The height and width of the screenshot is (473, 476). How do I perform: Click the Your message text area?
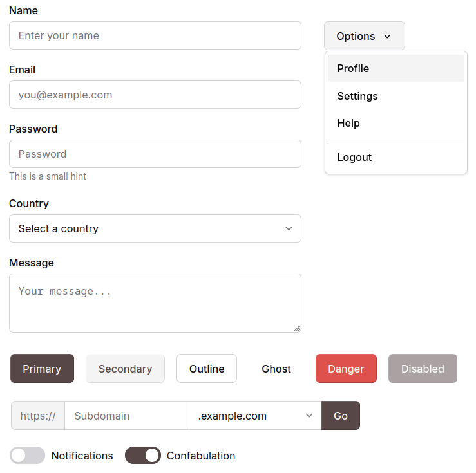coord(155,302)
